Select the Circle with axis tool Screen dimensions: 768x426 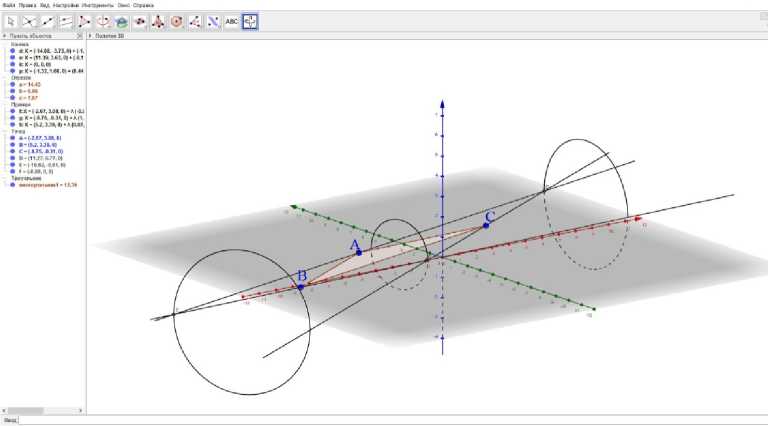(x=103, y=22)
